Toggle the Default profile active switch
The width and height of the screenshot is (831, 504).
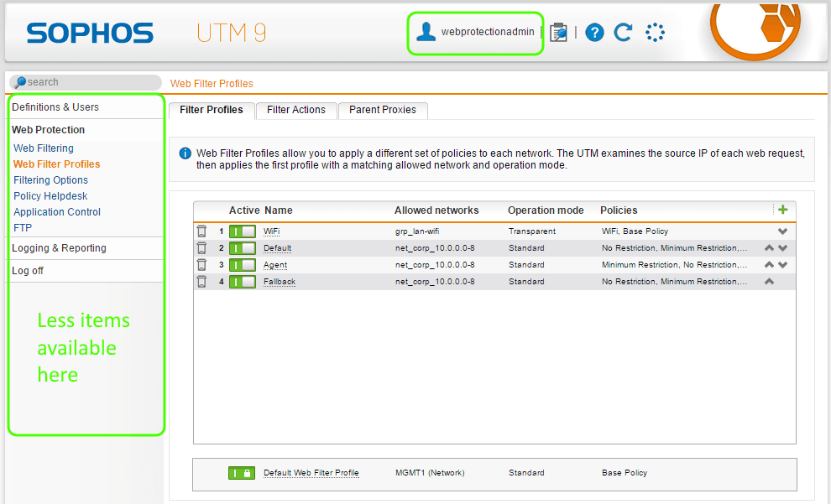[x=243, y=247]
